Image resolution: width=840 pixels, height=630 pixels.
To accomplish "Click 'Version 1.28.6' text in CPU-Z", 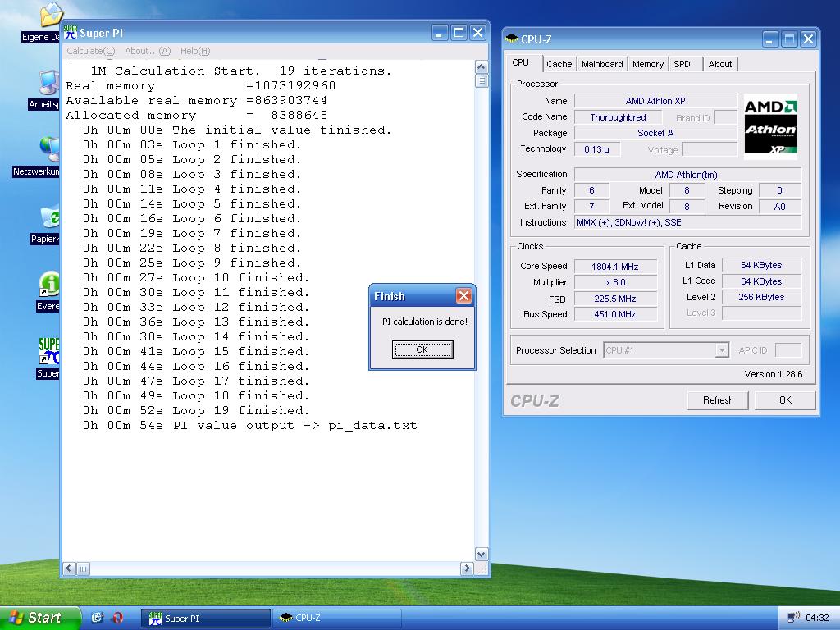I will [x=773, y=374].
